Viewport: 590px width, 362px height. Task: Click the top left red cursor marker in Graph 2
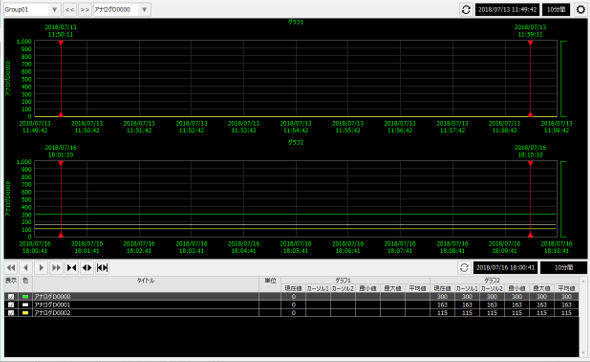pos(61,164)
